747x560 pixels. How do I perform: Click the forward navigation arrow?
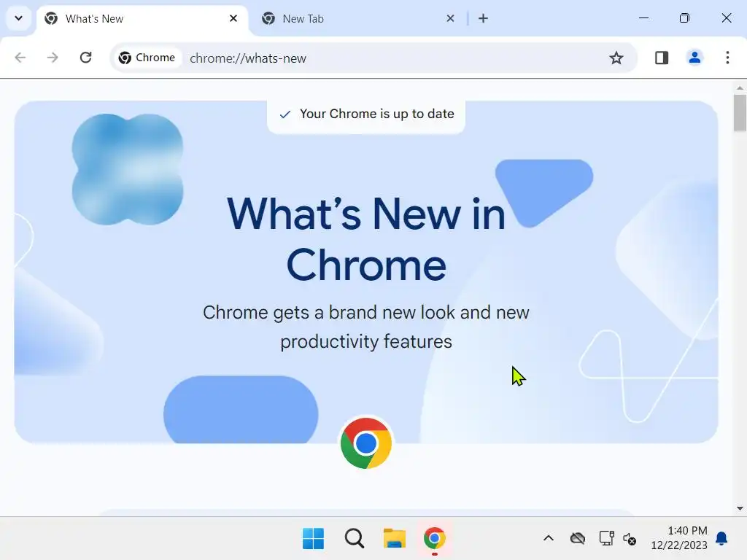coord(53,58)
